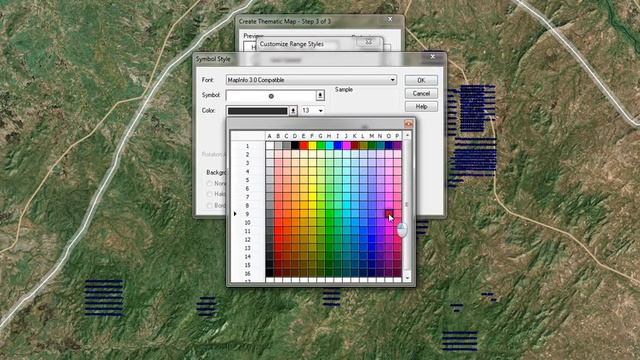Pick the dark red swatch in column K row 1
This screenshot has height=360, width=640.
[355, 146]
